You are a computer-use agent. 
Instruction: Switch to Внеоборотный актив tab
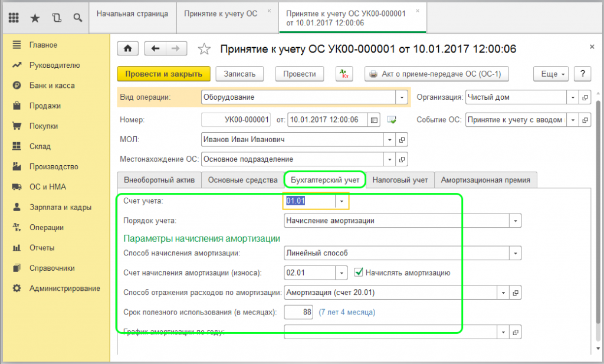coord(159,180)
